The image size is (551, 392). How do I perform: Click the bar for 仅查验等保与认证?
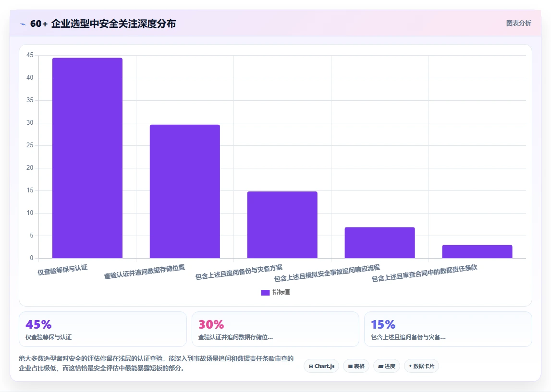pos(87,158)
